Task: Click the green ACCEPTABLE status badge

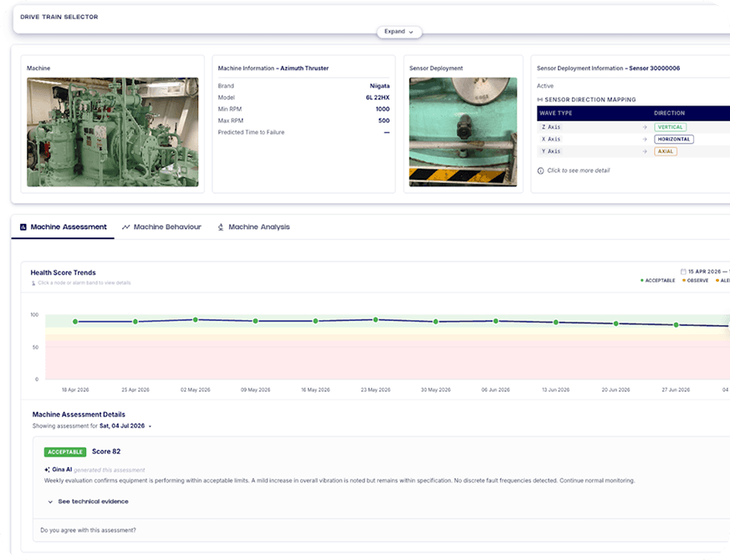Action: [65, 452]
